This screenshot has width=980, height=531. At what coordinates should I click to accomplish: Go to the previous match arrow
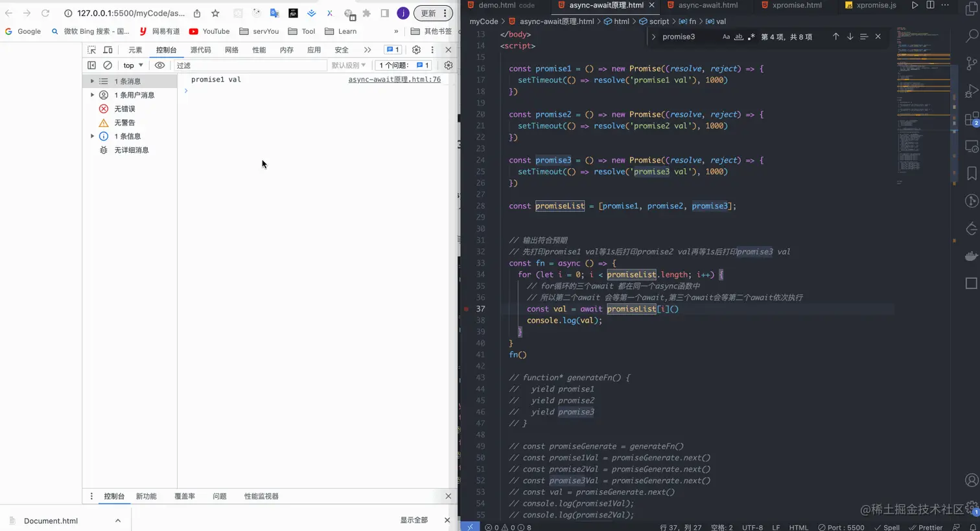pyautogui.click(x=835, y=37)
